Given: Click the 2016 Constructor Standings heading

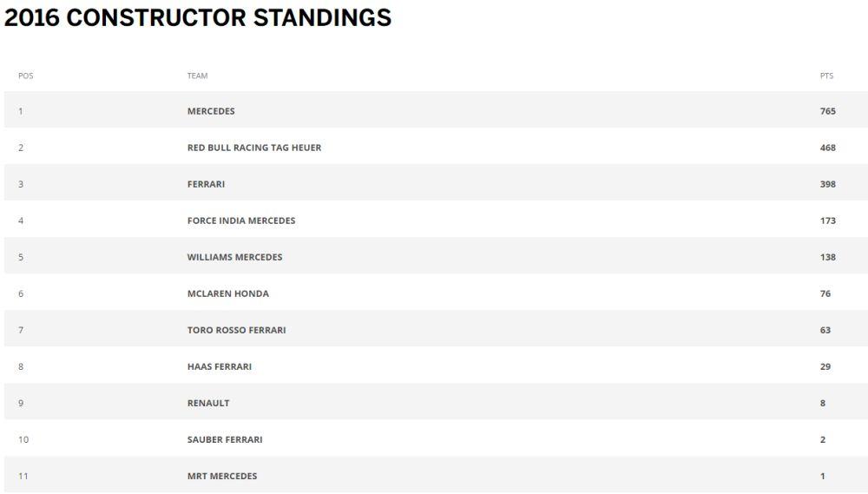Looking at the screenshot, I should [x=198, y=18].
